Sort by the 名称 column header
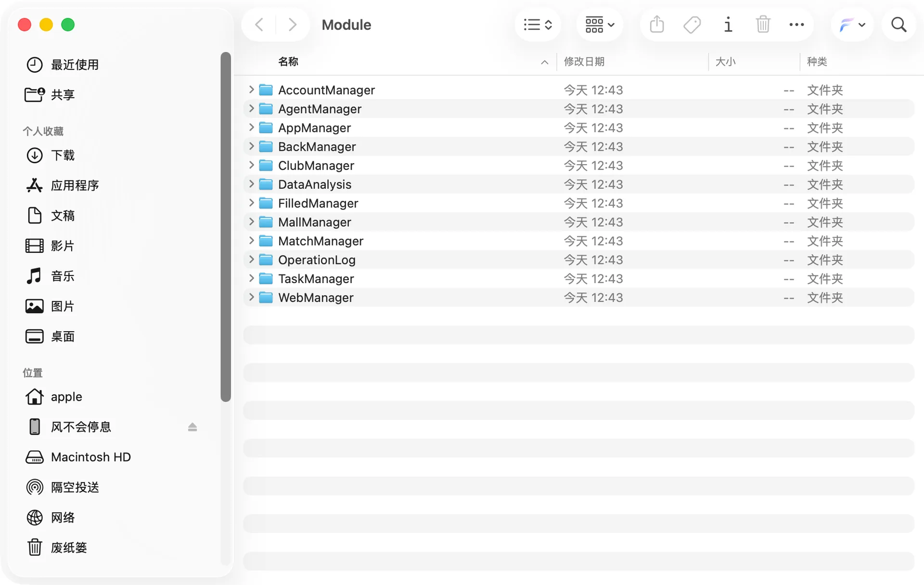Screen dimensions: 924x585 click(288, 62)
